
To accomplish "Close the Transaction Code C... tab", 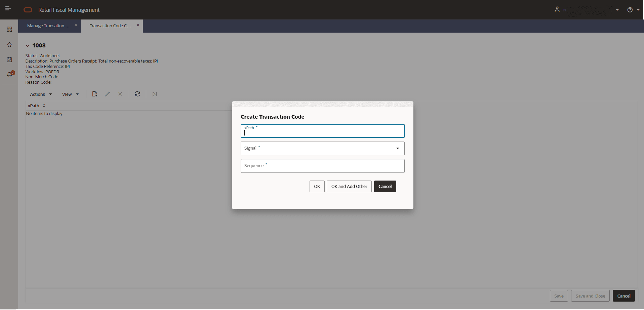I will click(x=138, y=25).
